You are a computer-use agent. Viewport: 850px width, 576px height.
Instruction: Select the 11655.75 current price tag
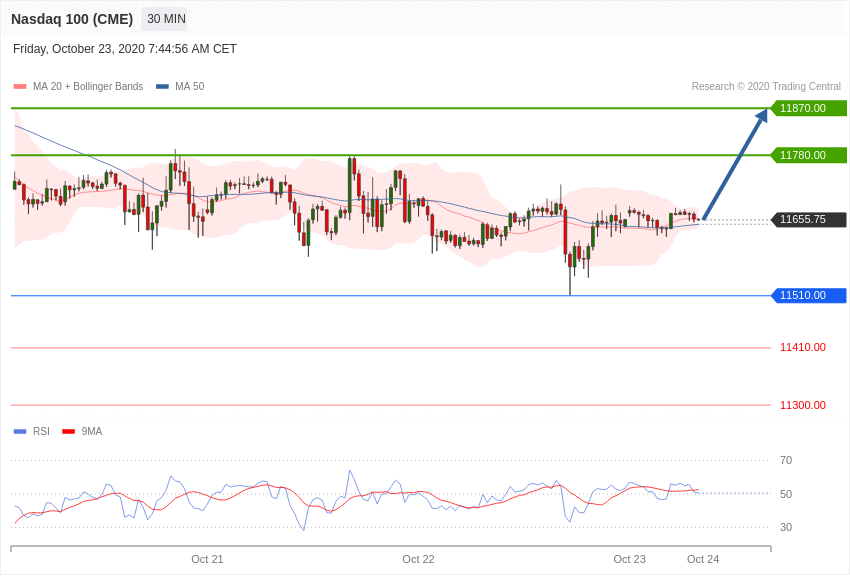(808, 219)
